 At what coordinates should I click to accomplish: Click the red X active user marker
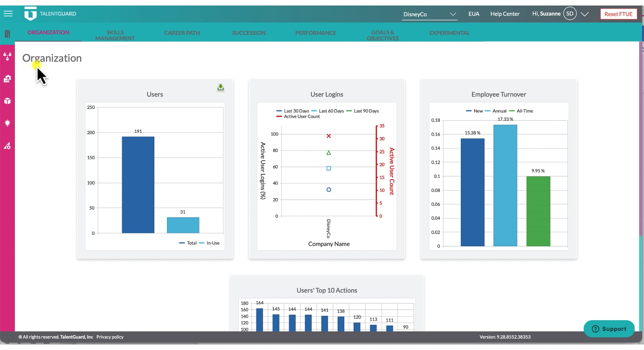(x=329, y=136)
